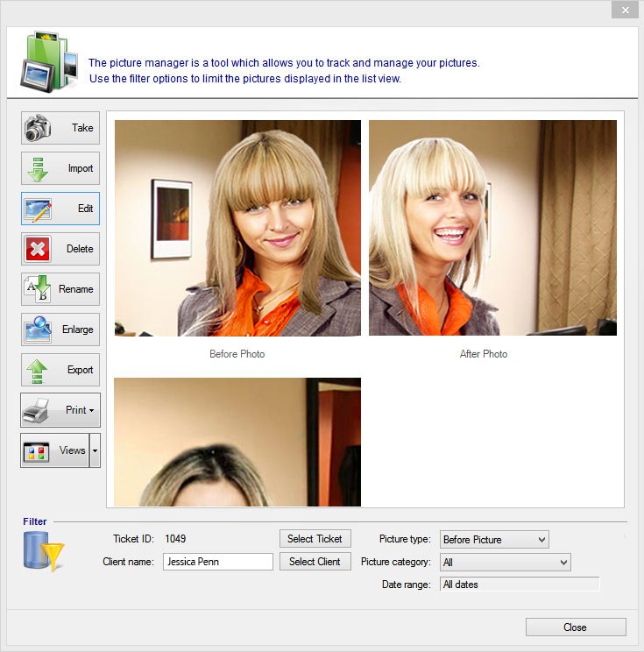The height and width of the screenshot is (652, 644).
Task: Click the Close button at bottom
Action: point(575,627)
